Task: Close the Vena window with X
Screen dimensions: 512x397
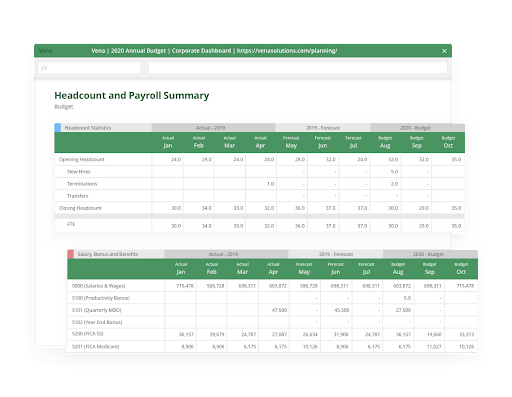Action: coord(444,51)
